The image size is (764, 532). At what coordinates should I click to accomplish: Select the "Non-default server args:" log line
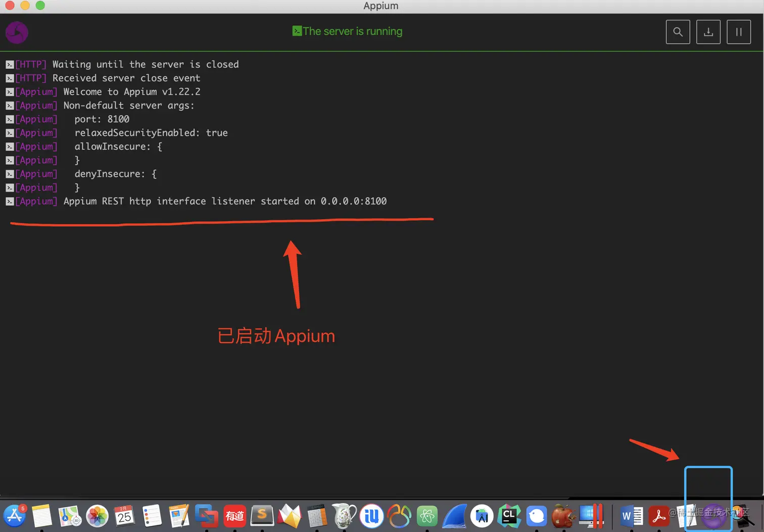pos(129,105)
